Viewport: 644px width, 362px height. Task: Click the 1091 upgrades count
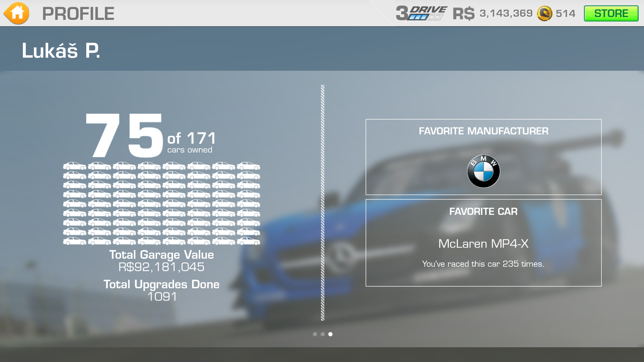[x=162, y=297]
